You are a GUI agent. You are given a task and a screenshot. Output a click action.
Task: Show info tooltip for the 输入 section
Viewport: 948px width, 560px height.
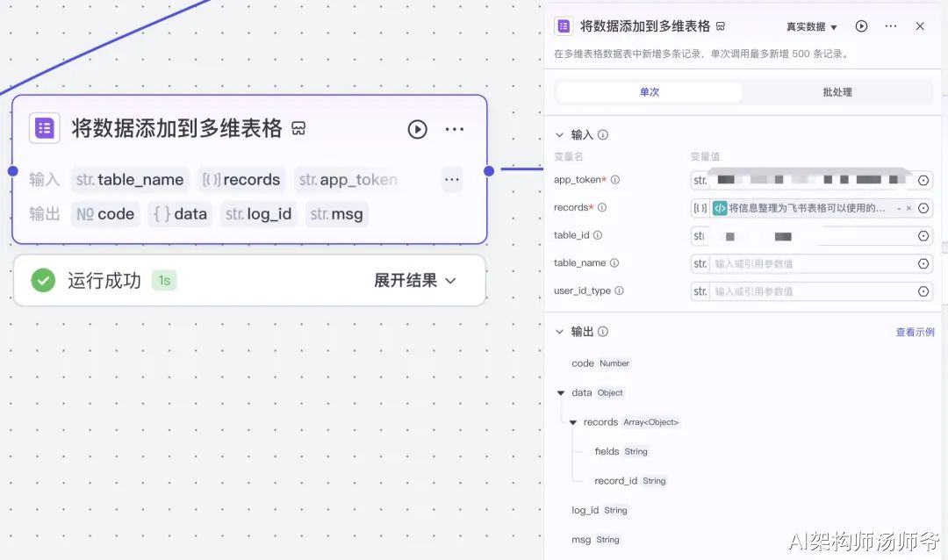pyautogui.click(x=603, y=135)
